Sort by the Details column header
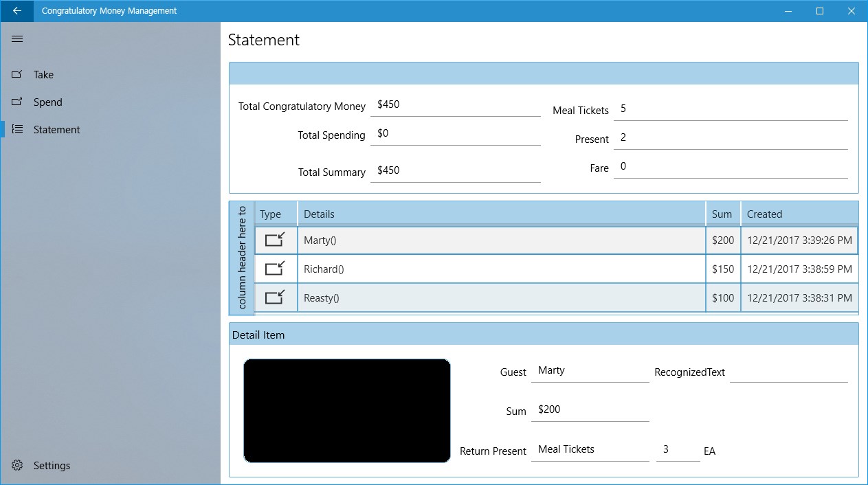868x485 pixels. point(502,214)
